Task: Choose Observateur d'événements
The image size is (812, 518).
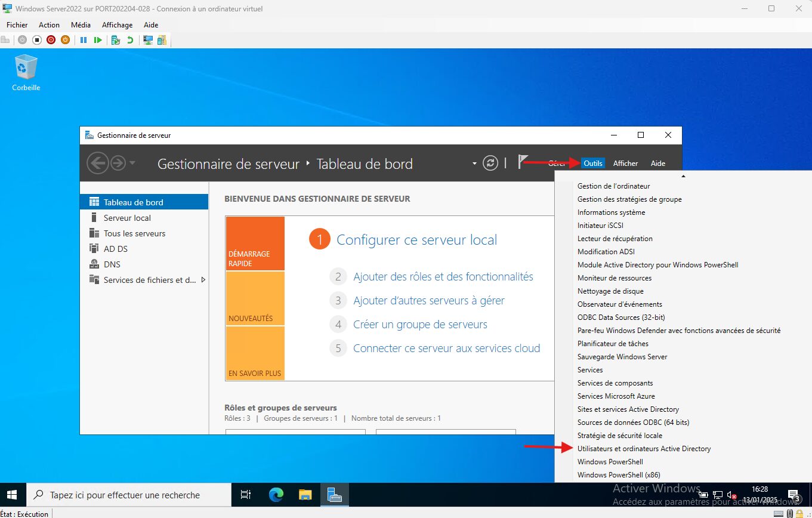Action: (619, 304)
